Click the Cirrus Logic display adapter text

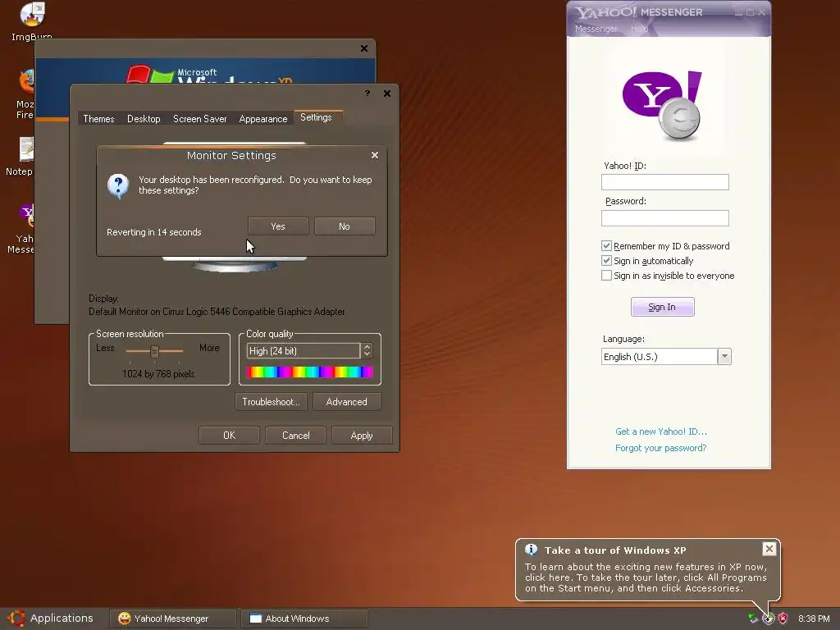[x=217, y=311]
